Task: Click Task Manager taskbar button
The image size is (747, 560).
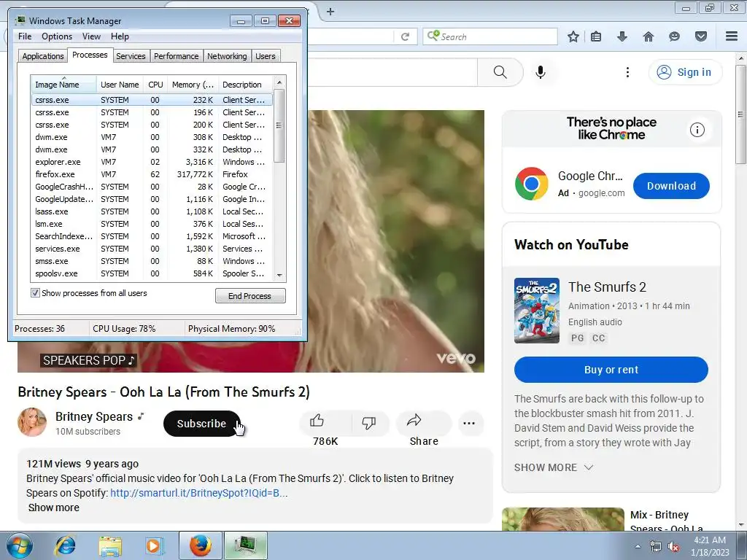Action: (246, 545)
